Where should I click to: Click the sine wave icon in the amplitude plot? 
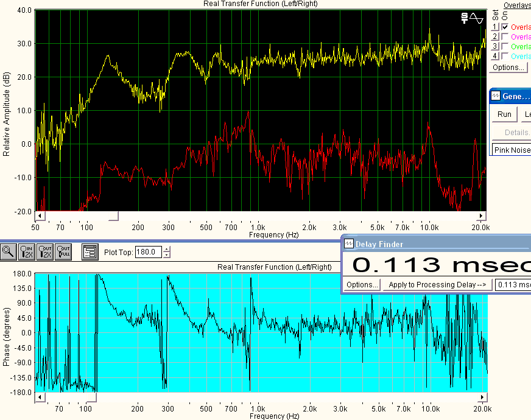[476, 18]
